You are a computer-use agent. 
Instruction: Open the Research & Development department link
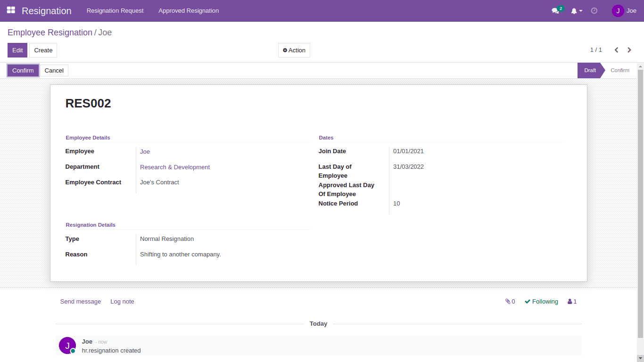174,167
